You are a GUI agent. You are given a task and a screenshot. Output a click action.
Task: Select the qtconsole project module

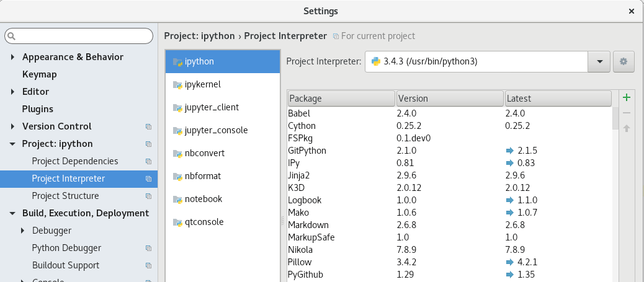pyautogui.click(x=203, y=222)
